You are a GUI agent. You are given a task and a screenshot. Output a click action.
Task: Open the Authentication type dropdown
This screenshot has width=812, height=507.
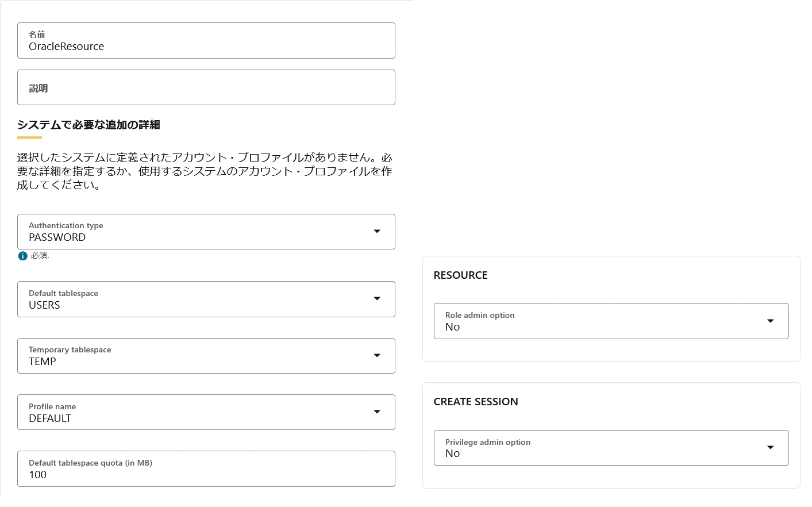coord(206,232)
